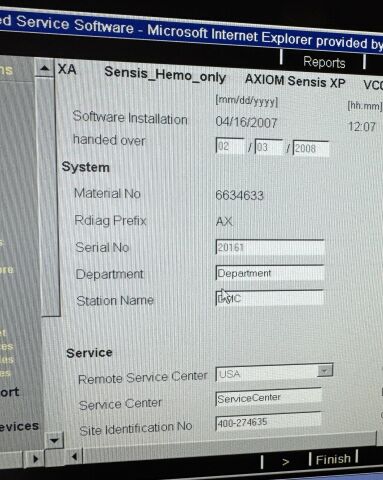Image resolution: width=383 pixels, height=480 pixels.
Task: Focus the Serial No input field
Action: 270,247
